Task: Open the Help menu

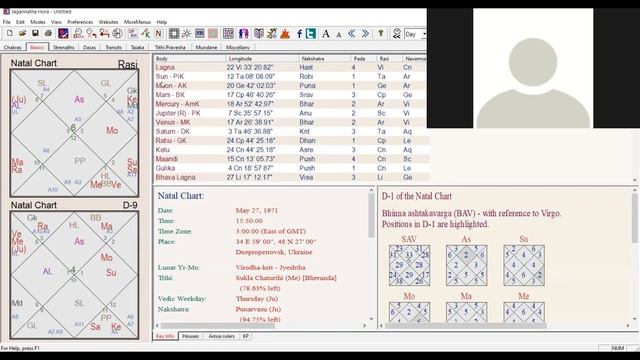Action: point(162,22)
